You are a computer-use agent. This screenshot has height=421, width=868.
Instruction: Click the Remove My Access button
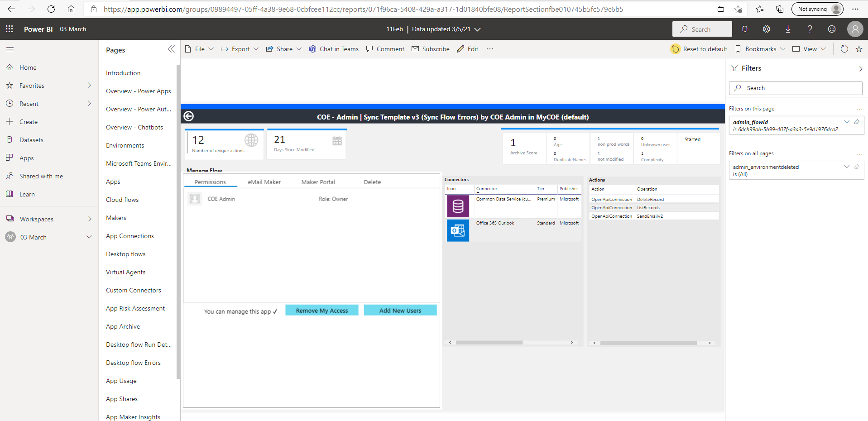click(x=321, y=310)
